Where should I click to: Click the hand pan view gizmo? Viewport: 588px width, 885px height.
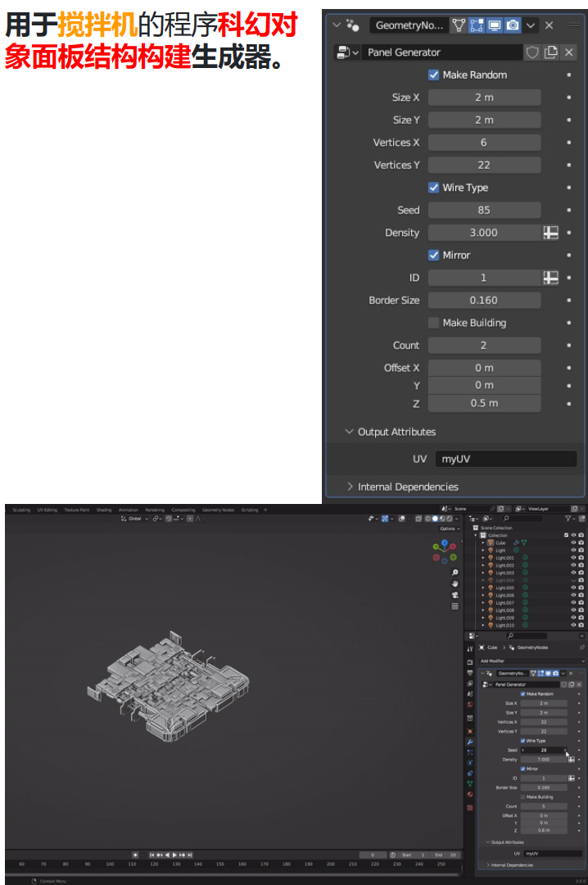coord(455,583)
